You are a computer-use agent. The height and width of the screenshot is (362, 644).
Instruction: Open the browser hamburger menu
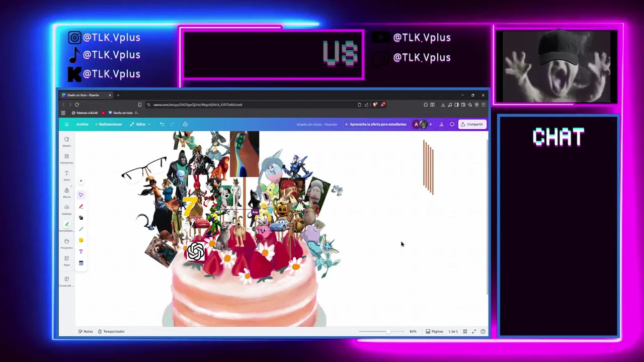[483, 105]
